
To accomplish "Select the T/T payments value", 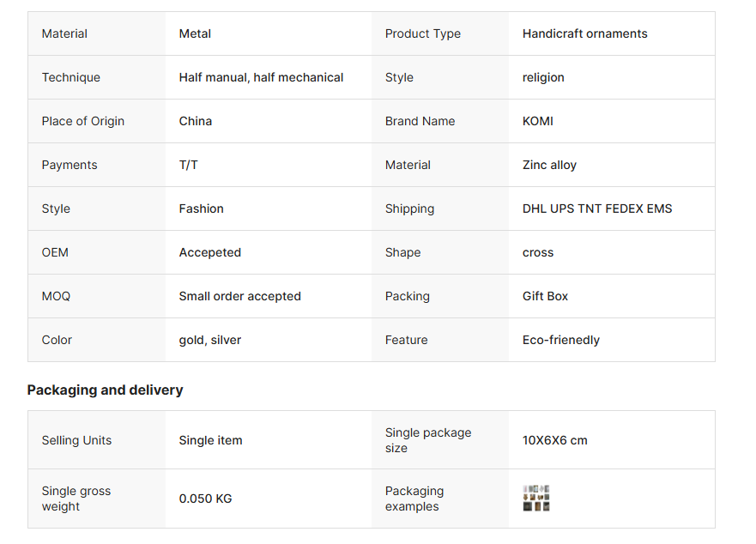I will pyautogui.click(x=188, y=166).
